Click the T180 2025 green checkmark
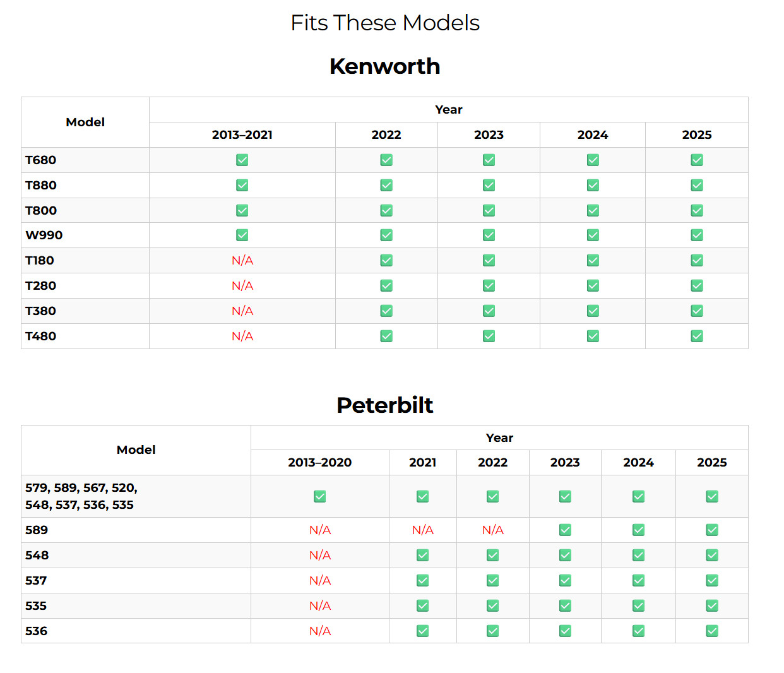Screen dimensions: 784x673 pyautogui.click(x=697, y=260)
